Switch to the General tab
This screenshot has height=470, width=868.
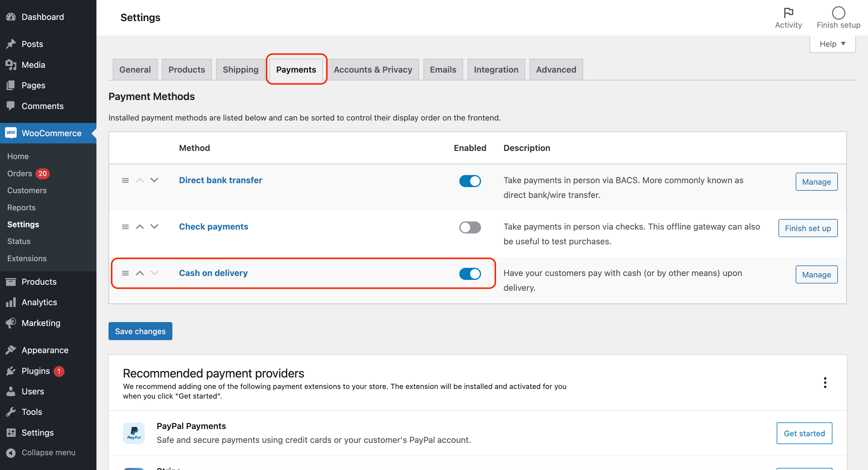coord(135,69)
